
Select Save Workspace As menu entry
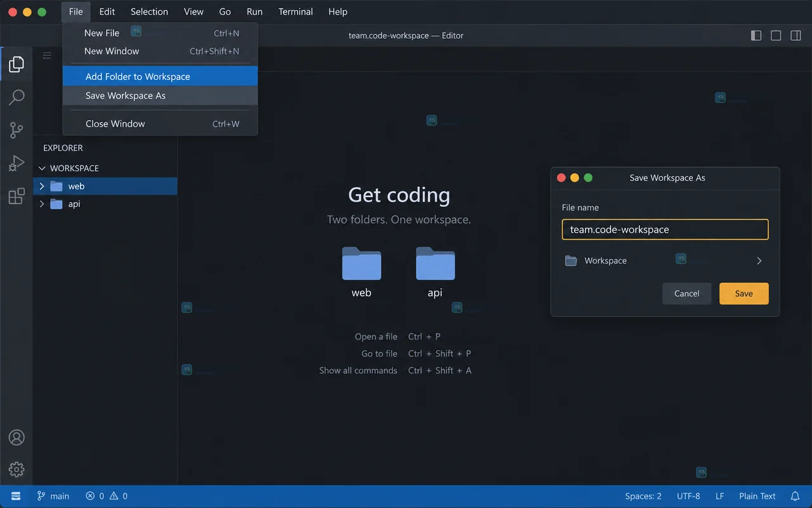[x=160, y=96]
